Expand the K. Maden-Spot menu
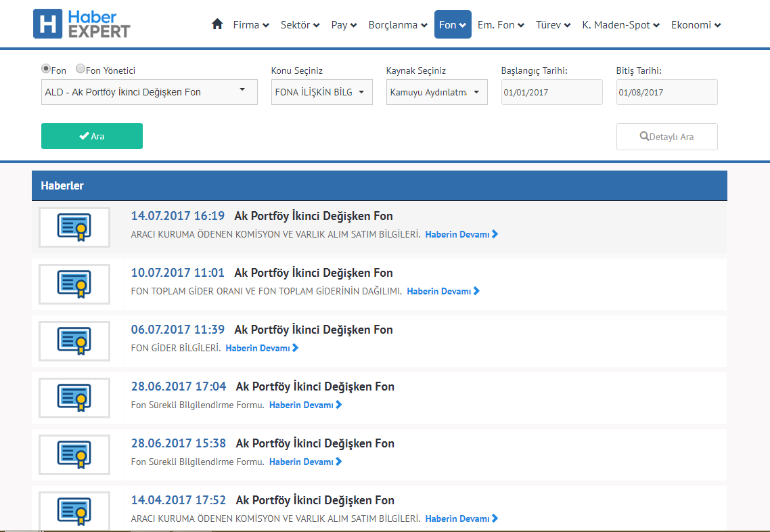 coord(620,24)
